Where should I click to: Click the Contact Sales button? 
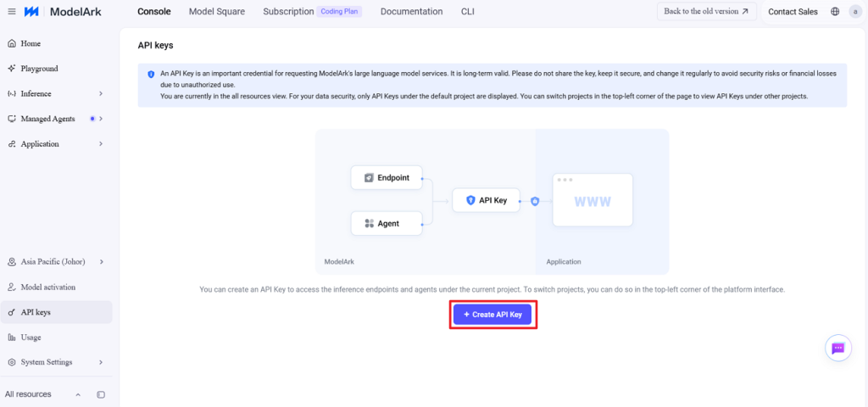793,12
